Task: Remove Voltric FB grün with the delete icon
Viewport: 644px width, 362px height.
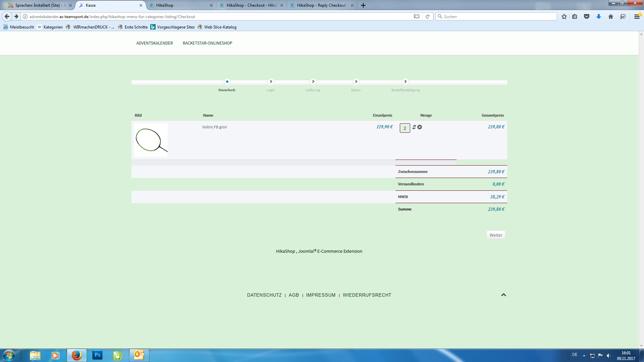Action: click(x=420, y=127)
